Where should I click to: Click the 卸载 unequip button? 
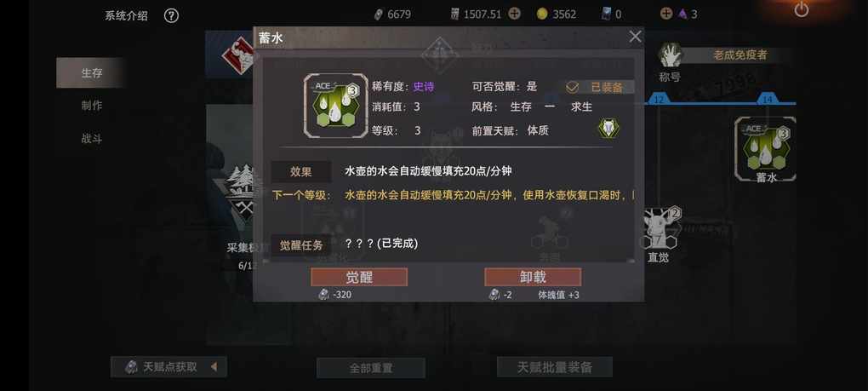tap(533, 277)
